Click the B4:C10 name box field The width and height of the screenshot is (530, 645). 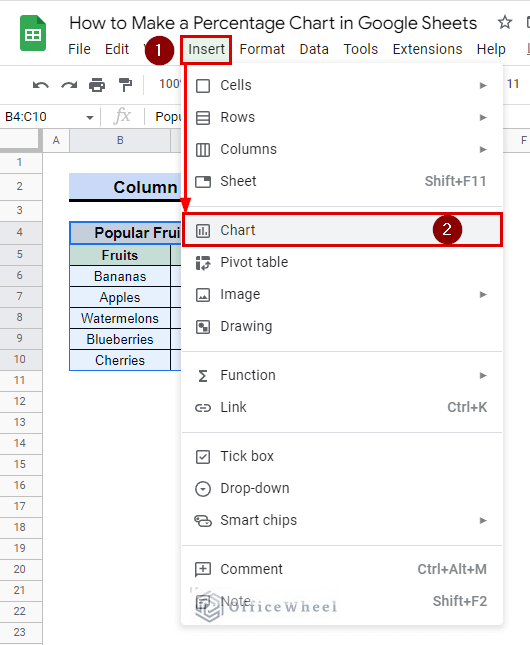click(x=50, y=117)
